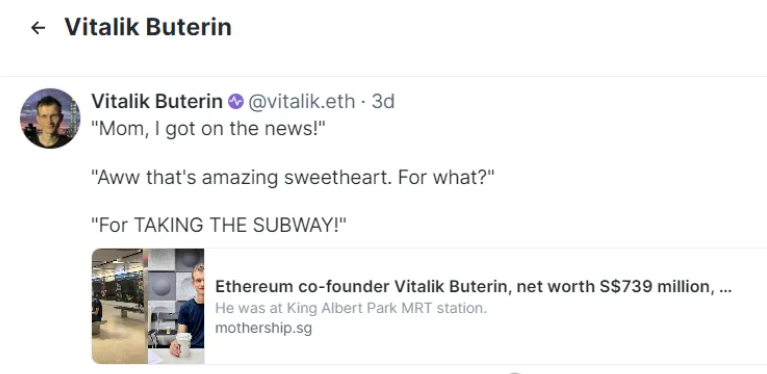Click the "Mom, I got on the news!" line

[x=208, y=130]
